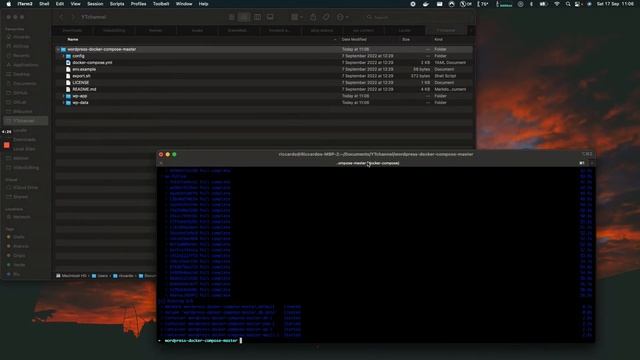Sort Finder list by Name column
This screenshot has height=360, width=640.
point(73,39)
